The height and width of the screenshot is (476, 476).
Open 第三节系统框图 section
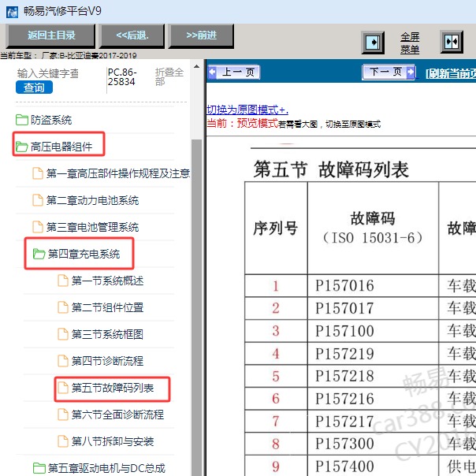(x=107, y=334)
